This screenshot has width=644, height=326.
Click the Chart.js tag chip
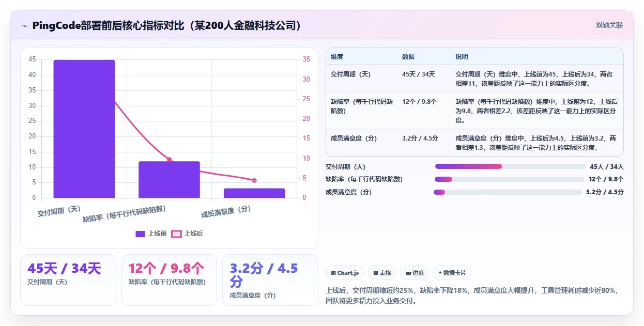[x=345, y=273]
